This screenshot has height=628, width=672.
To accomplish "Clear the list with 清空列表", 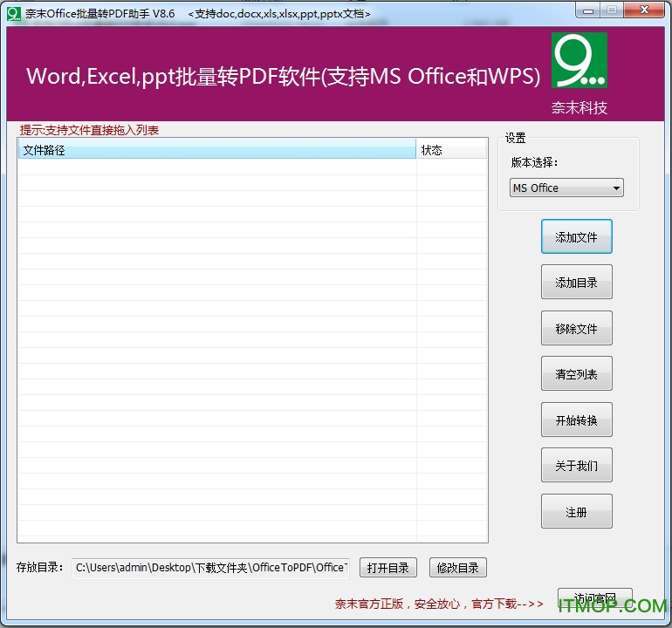I will pos(576,373).
